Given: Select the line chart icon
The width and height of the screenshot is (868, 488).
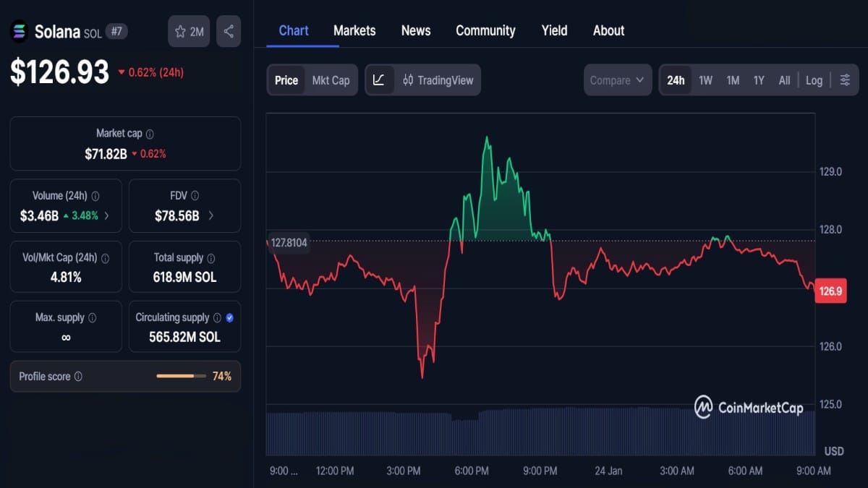Looking at the screenshot, I should 380,80.
